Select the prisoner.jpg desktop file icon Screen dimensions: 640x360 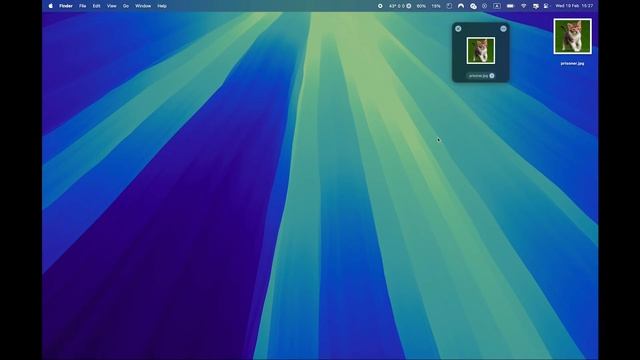[x=572, y=36]
